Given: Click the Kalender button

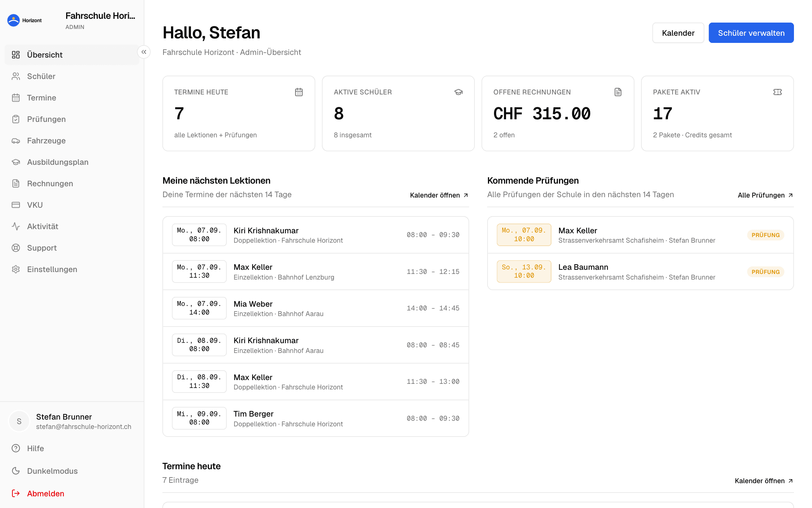Looking at the screenshot, I should pyautogui.click(x=678, y=33).
